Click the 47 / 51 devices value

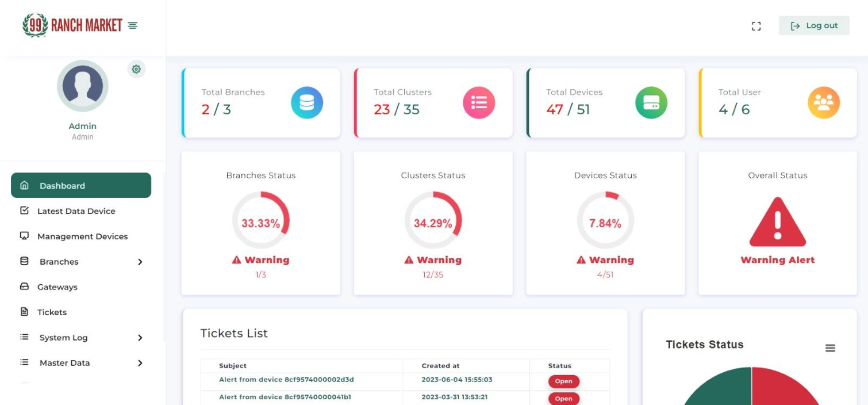[x=568, y=109]
